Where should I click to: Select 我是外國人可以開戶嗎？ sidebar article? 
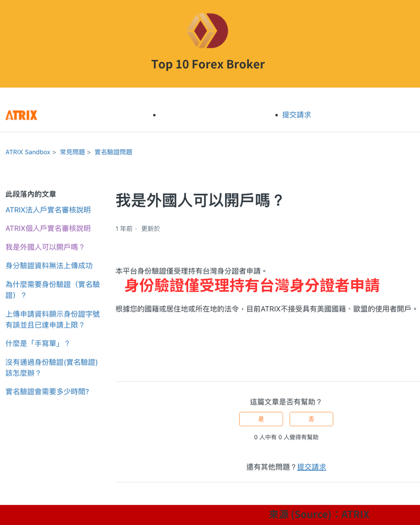tap(45, 247)
